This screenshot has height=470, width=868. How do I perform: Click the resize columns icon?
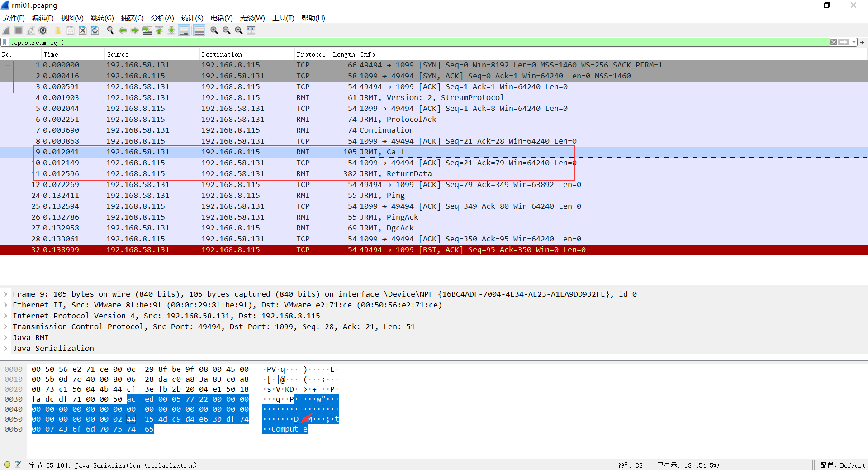[251, 30]
